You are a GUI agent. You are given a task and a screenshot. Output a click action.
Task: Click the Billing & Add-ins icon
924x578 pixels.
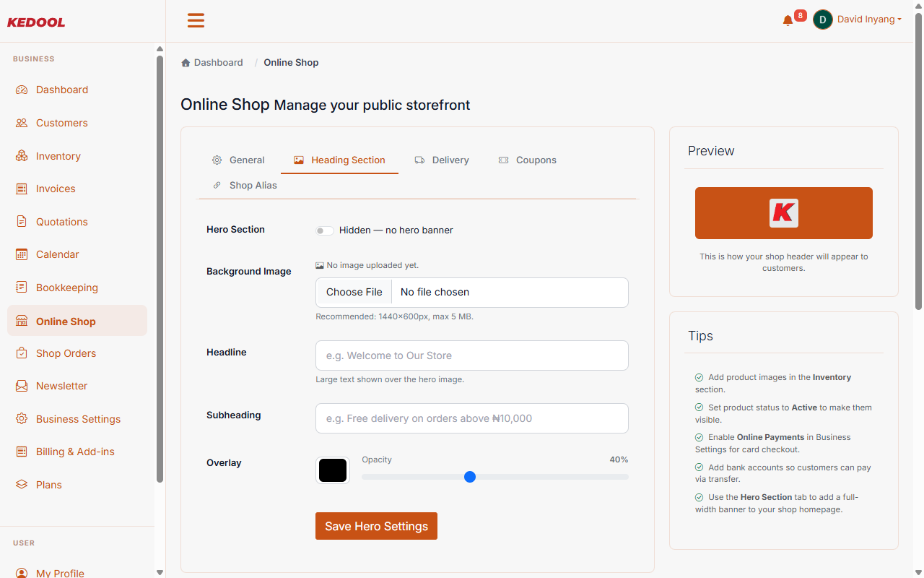[x=22, y=452]
